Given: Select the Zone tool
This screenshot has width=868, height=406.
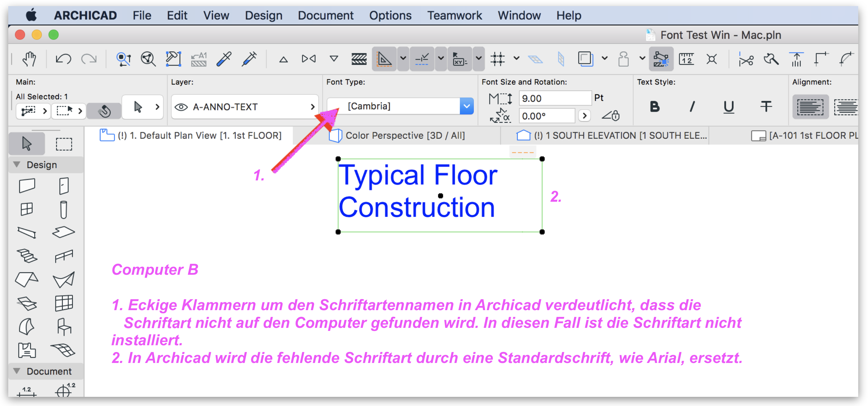Looking at the screenshot, I should tap(27, 350).
